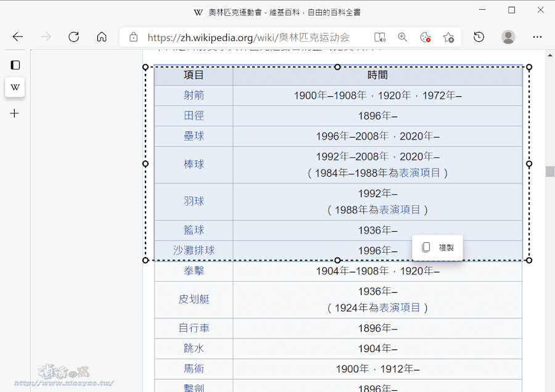Image resolution: width=555 pixels, height=392 pixels.
Task: Open browsing history icon
Action: 479,37
